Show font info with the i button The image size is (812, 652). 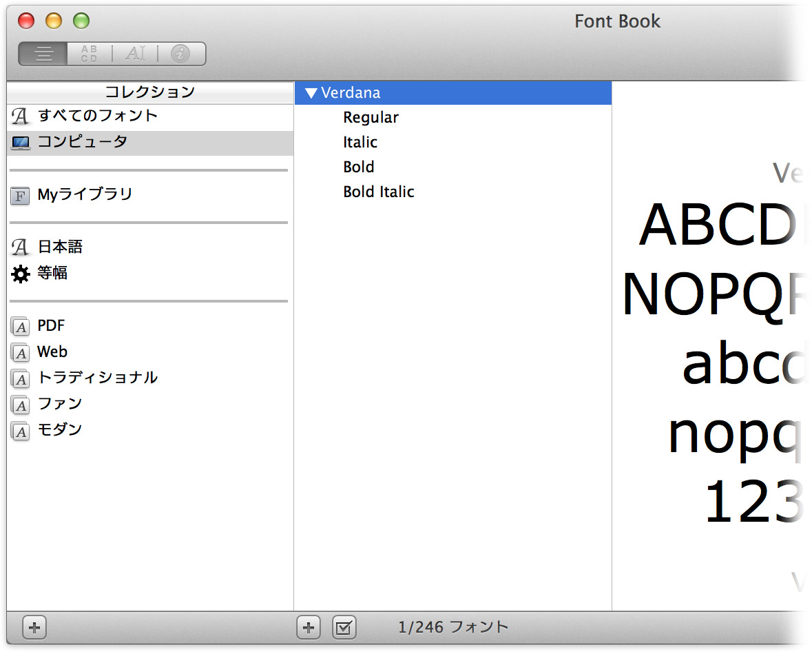[180, 53]
